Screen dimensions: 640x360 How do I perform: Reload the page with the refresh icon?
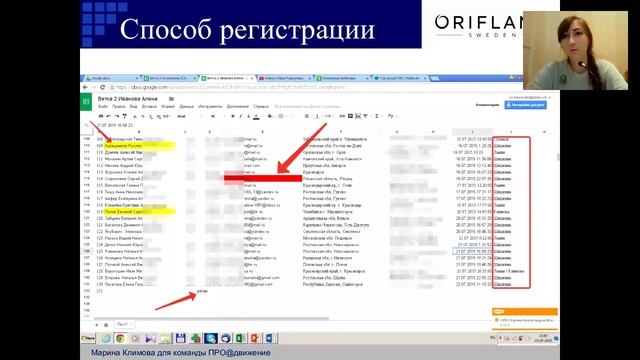(x=102, y=87)
